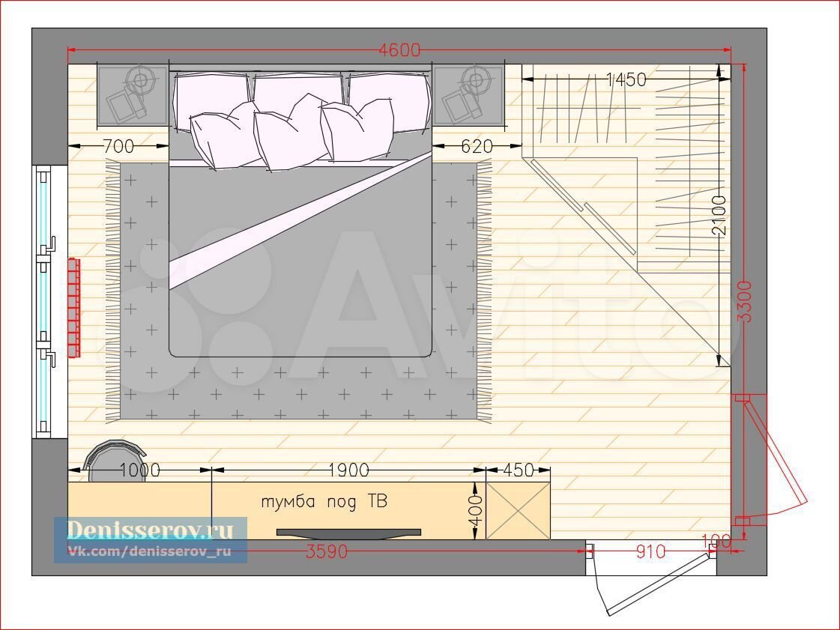Select the 3590 bottom wall dimension
The image size is (840, 630).
pyautogui.click(x=327, y=551)
